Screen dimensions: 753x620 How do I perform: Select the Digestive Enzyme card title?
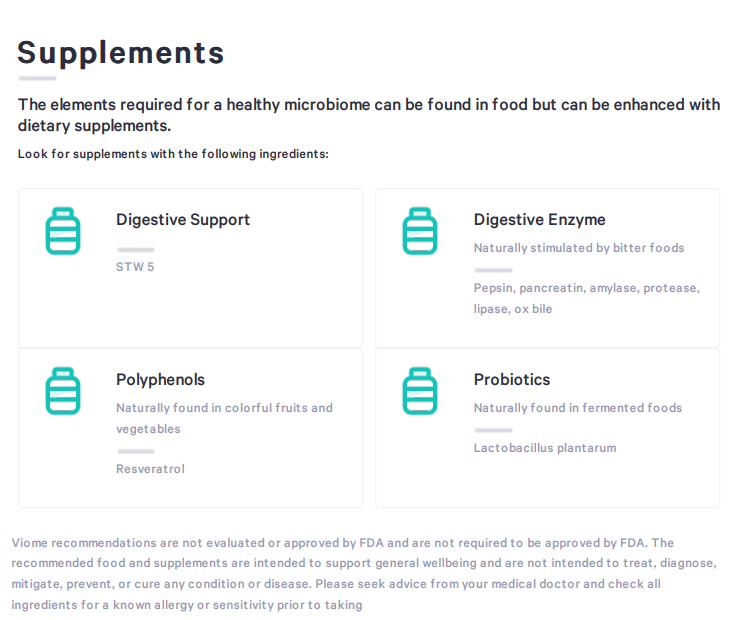(539, 220)
